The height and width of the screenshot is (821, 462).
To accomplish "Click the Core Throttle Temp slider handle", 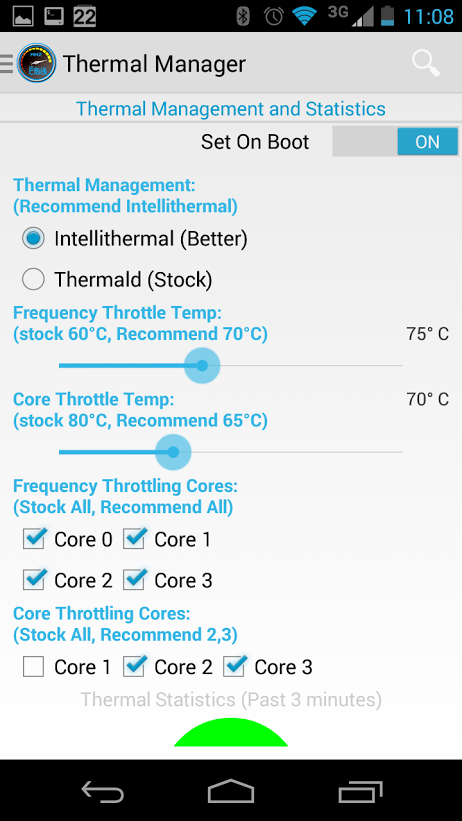I will [x=173, y=452].
